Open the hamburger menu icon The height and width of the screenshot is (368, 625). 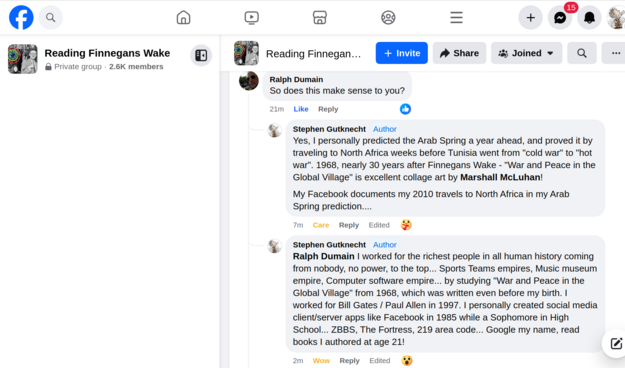(x=456, y=18)
